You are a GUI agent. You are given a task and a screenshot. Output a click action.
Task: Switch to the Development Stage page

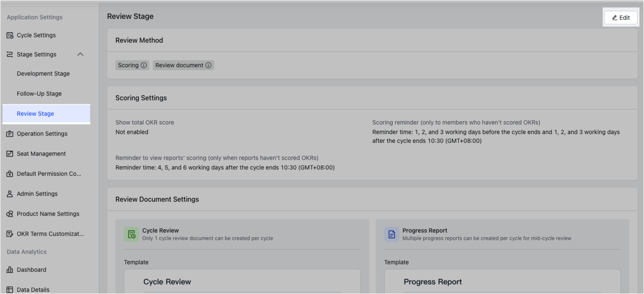(x=43, y=73)
